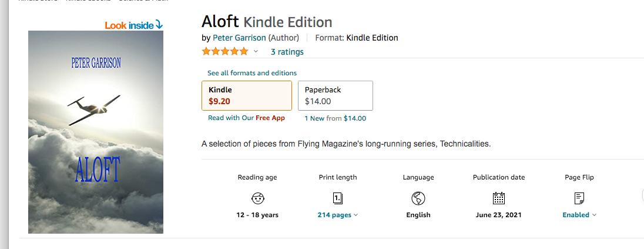Expand the 214 pages dropdown

[338, 215]
